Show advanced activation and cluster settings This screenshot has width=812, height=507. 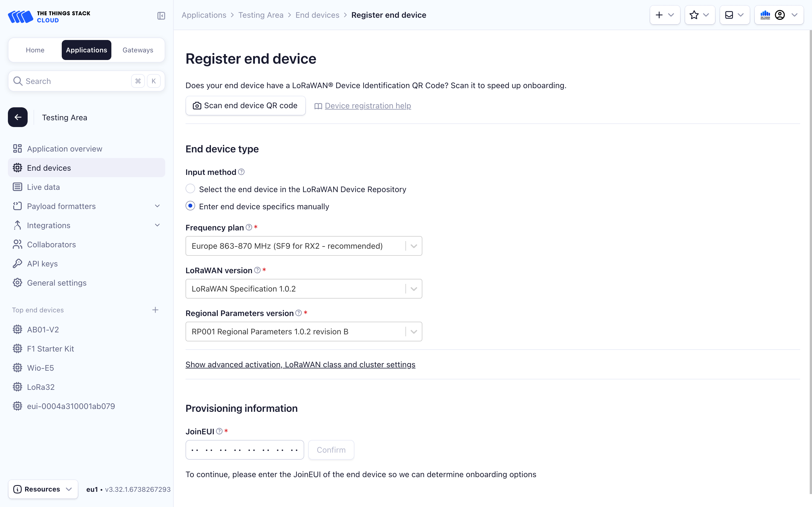click(300, 364)
